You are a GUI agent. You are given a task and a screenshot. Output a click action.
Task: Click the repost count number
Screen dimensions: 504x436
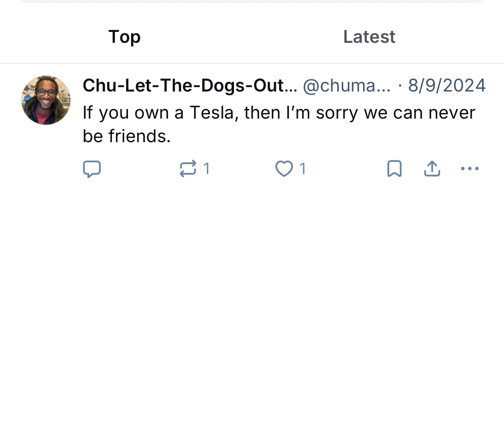click(206, 169)
